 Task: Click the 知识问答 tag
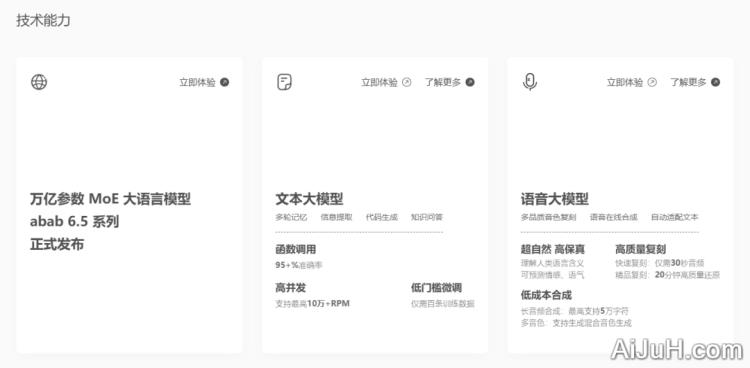(427, 217)
